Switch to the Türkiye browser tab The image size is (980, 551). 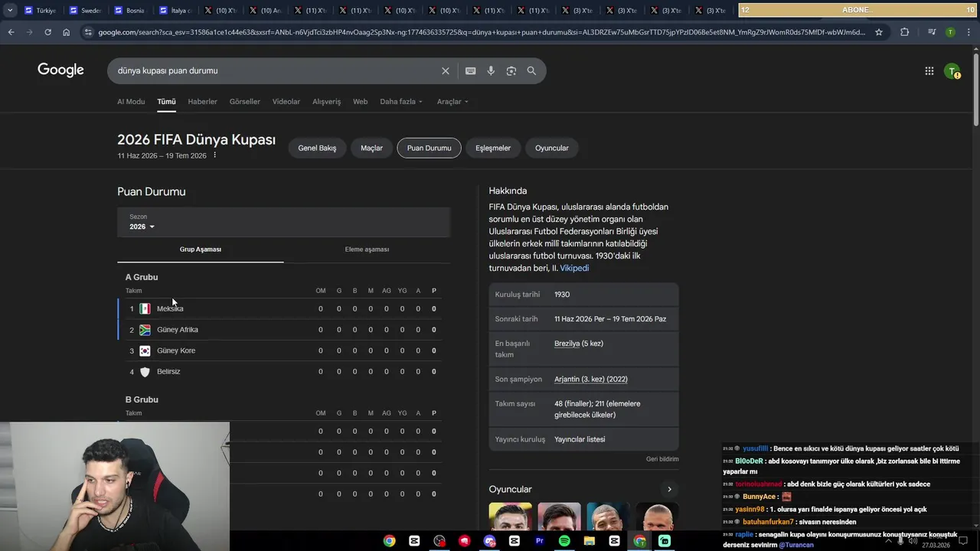point(40,11)
